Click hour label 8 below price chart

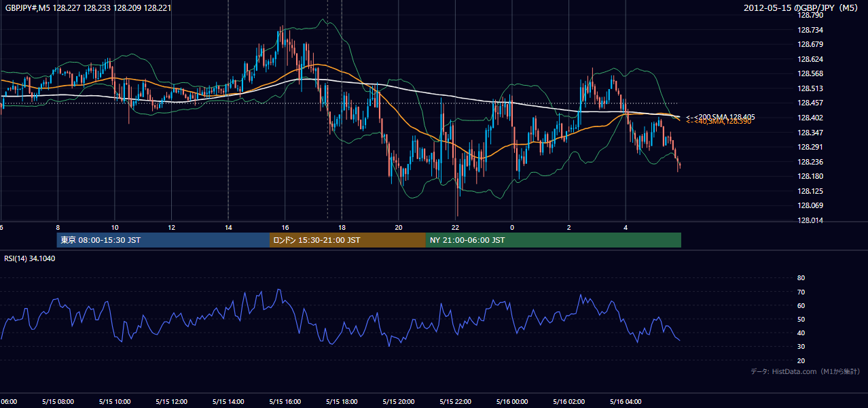(x=58, y=228)
